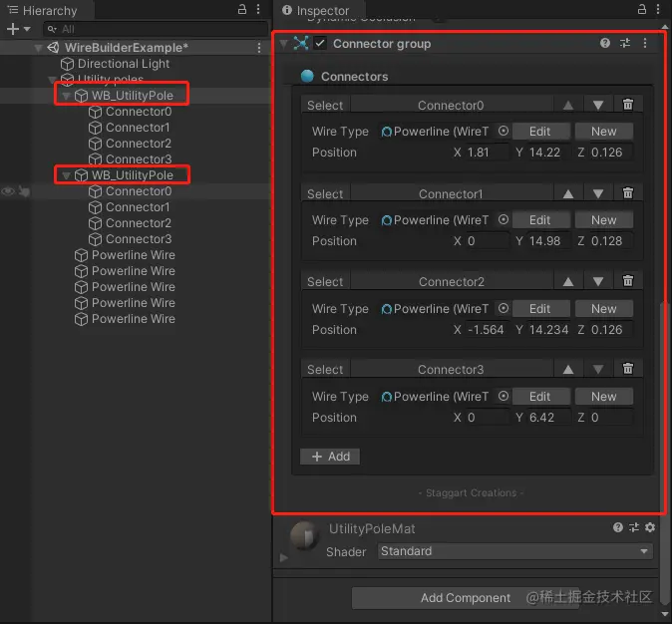Click Connector2 Position Z field
The height and width of the screenshot is (624, 672).
pos(611,330)
